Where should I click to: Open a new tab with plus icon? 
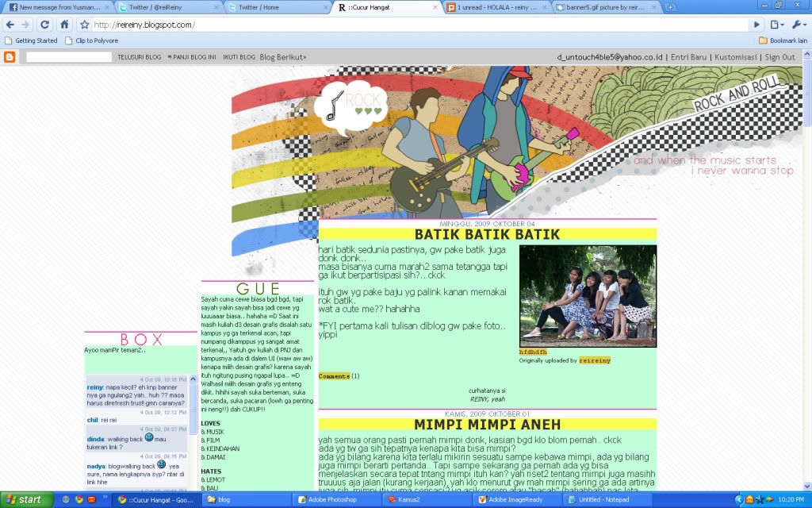(671, 7)
